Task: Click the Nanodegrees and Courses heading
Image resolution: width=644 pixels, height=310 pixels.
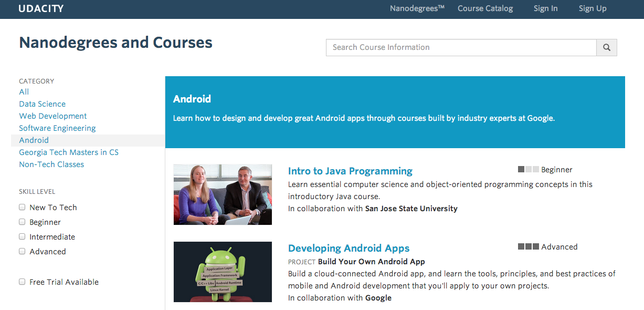Action: tap(116, 43)
